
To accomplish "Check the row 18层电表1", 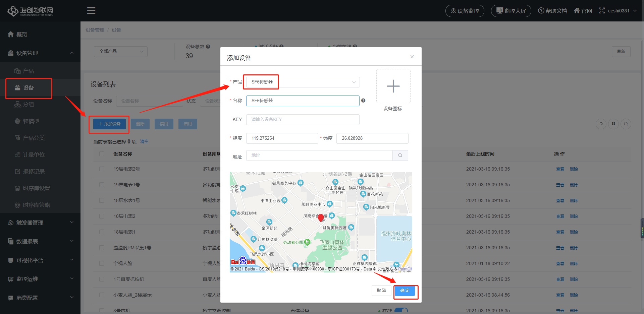I will click(102, 232).
